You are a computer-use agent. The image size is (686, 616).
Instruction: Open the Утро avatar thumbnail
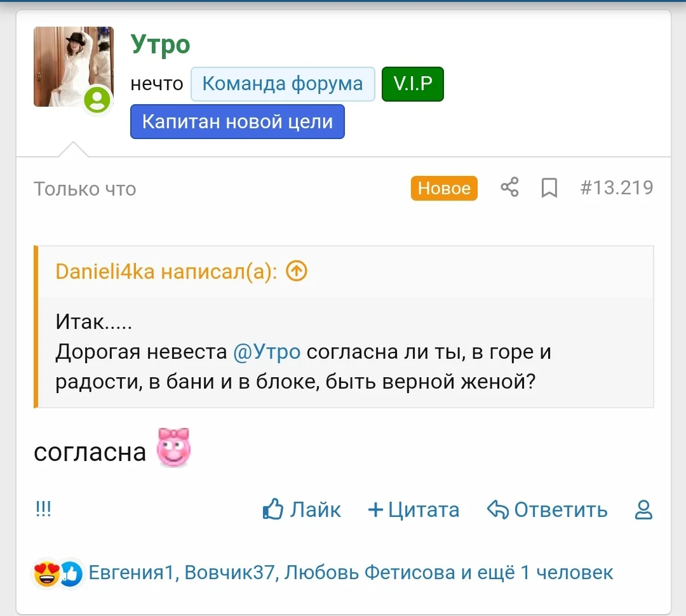point(73,67)
